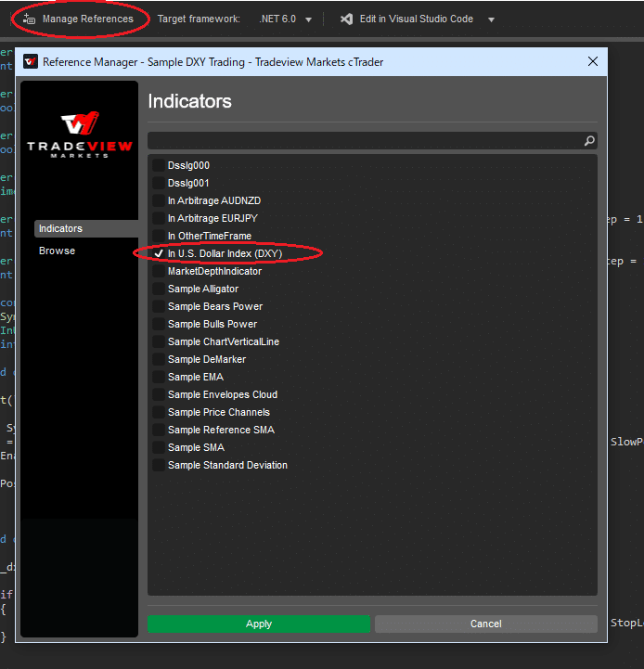The width and height of the screenshot is (644, 669).
Task: Check the DssIg001 checkbox
Action: pyautogui.click(x=159, y=183)
